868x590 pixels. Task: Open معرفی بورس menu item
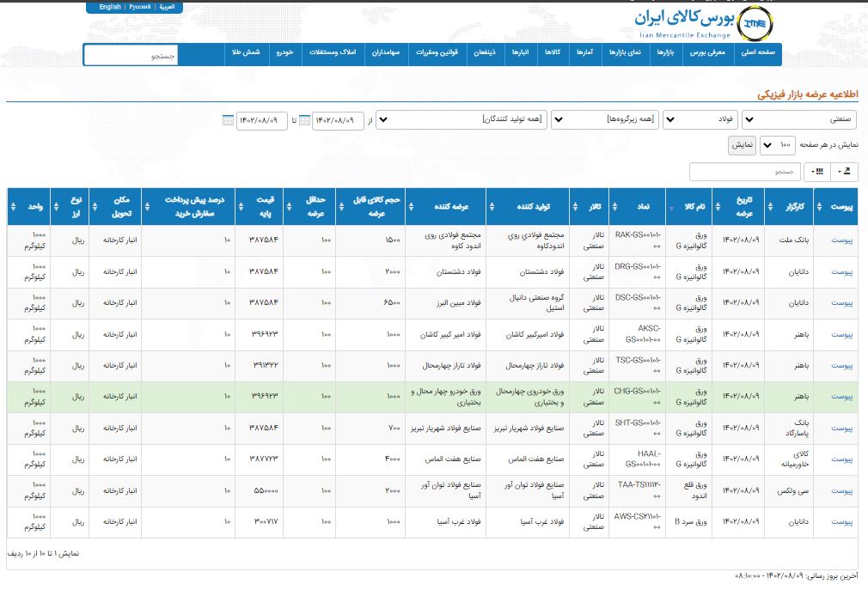[x=707, y=52]
